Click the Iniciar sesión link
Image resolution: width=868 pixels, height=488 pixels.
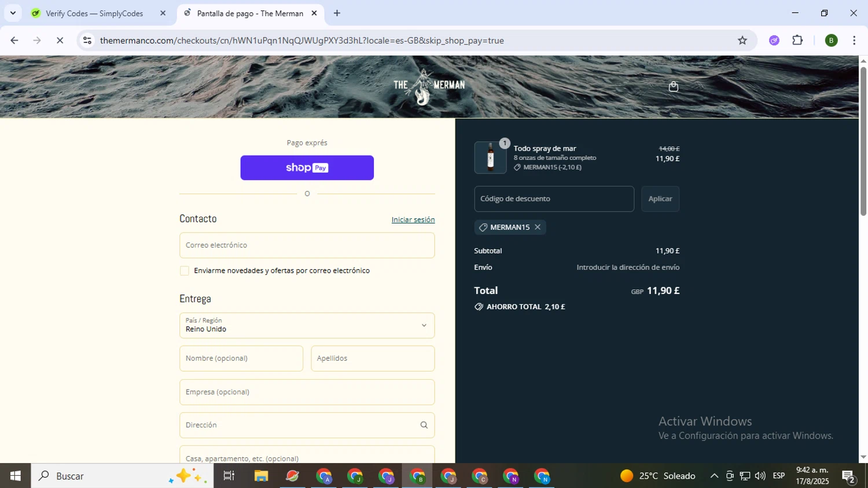tap(413, 219)
